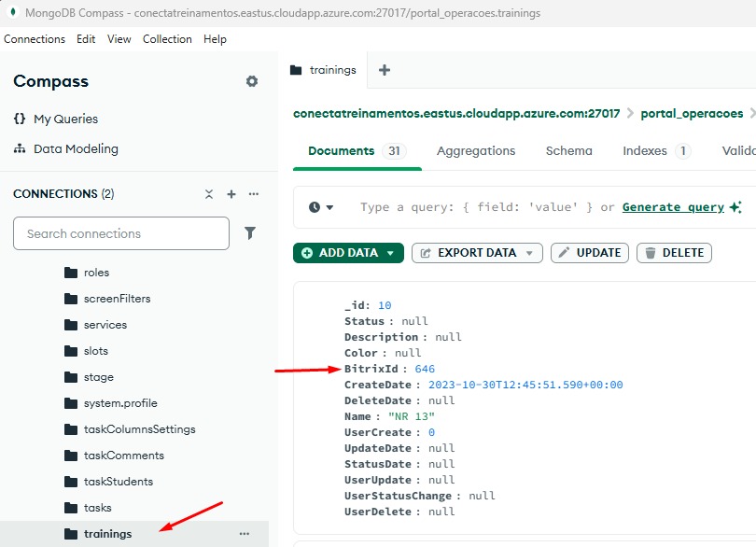Image resolution: width=756 pixels, height=547 pixels.
Task: Switch to the Aggregations tab
Action: tap(476, 150)
